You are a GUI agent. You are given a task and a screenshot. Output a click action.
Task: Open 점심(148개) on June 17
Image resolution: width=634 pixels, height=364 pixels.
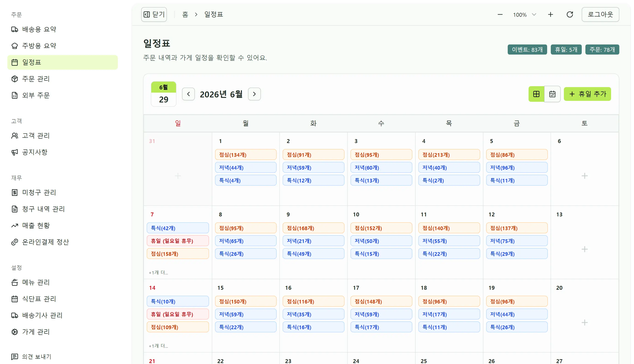tap(381, 301)
